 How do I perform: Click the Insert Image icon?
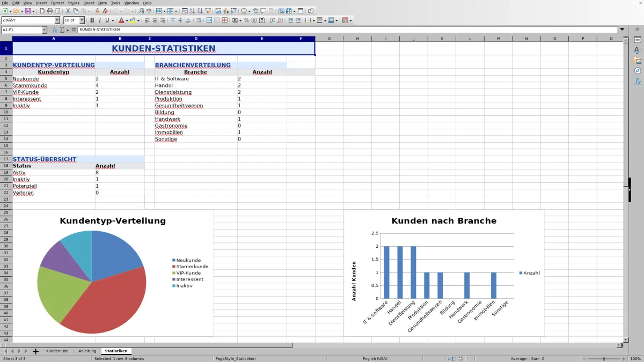pyautogui.click(x=218, y=11)
